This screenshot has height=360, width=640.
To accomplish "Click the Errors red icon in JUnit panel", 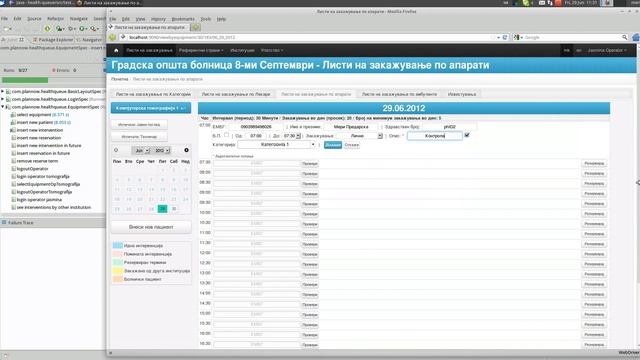I will (53, 70).
